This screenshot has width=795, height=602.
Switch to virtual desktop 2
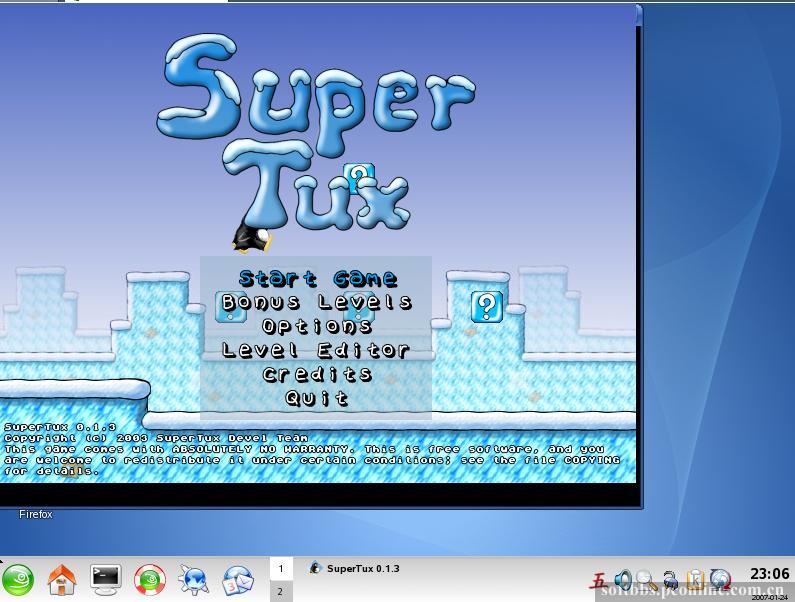coord(281,591)
